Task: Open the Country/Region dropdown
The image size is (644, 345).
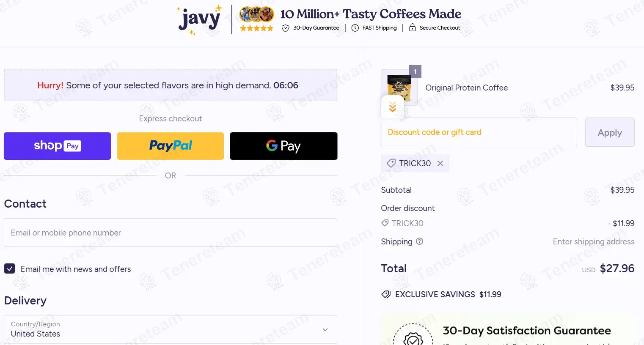Action: [171, 329]
